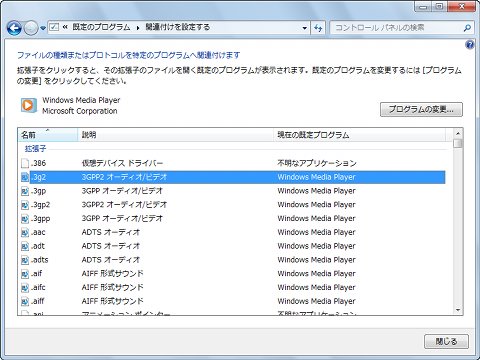Select the .3gpp file icon
Image resolution: width=480 pixels, height=360 pixels.
[25, 219]
